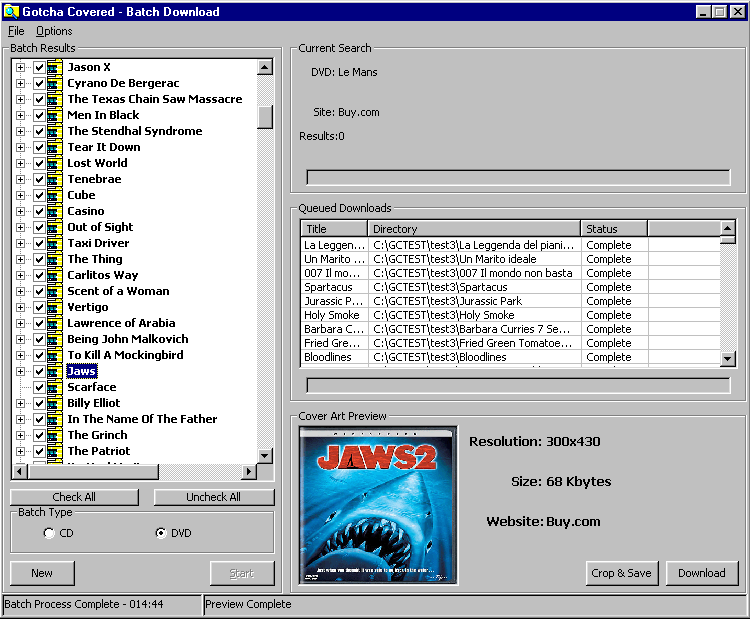
Task: Toggle the Casino checkbox
Action: [39, 211]
